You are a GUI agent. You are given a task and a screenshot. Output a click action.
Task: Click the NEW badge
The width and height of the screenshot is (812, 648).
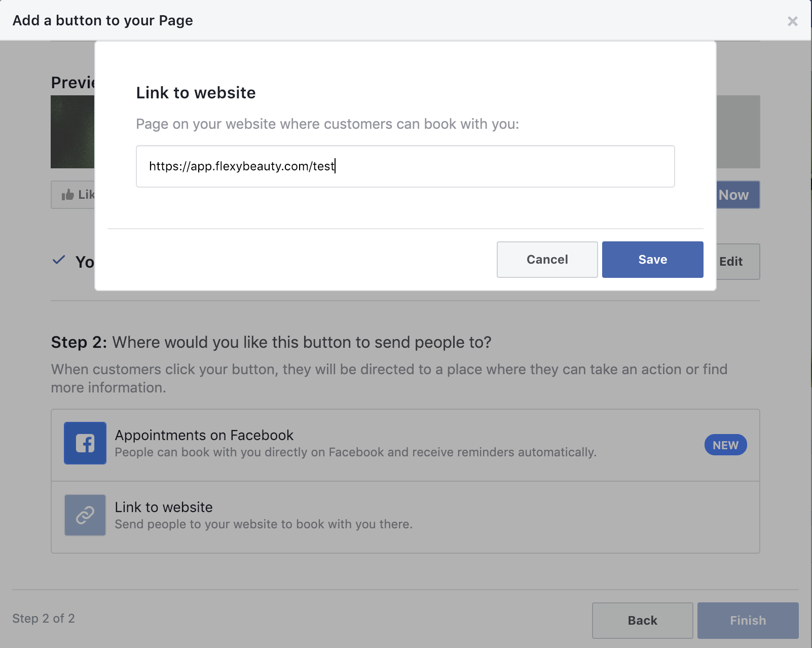(725, 445)
